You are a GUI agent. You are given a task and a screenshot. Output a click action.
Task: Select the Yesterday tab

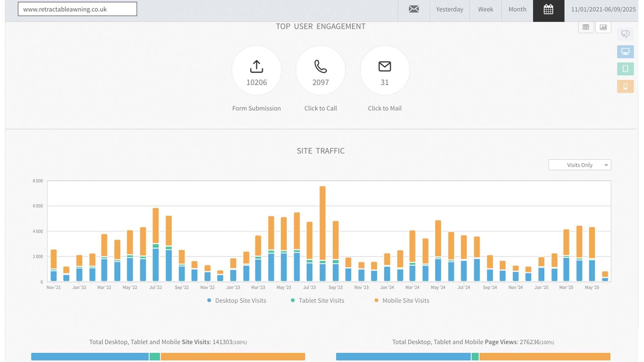coord(449,9)
